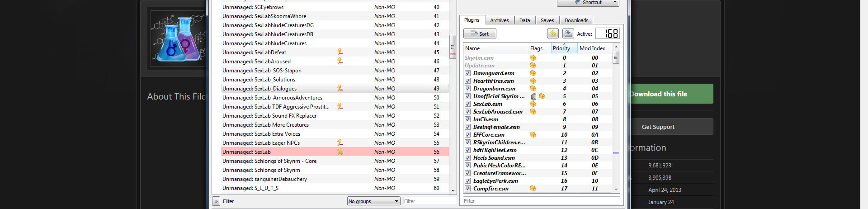This screenshot has height=209, width=868.
Task: Disable the EagleEyePerk.esm plugin
Action: coord(468,181)
